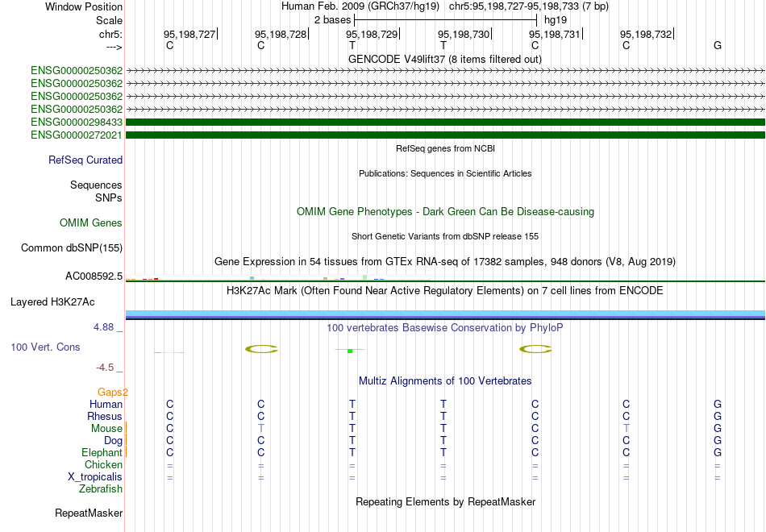Click the Mouse alignment row label

coord(106,429)
